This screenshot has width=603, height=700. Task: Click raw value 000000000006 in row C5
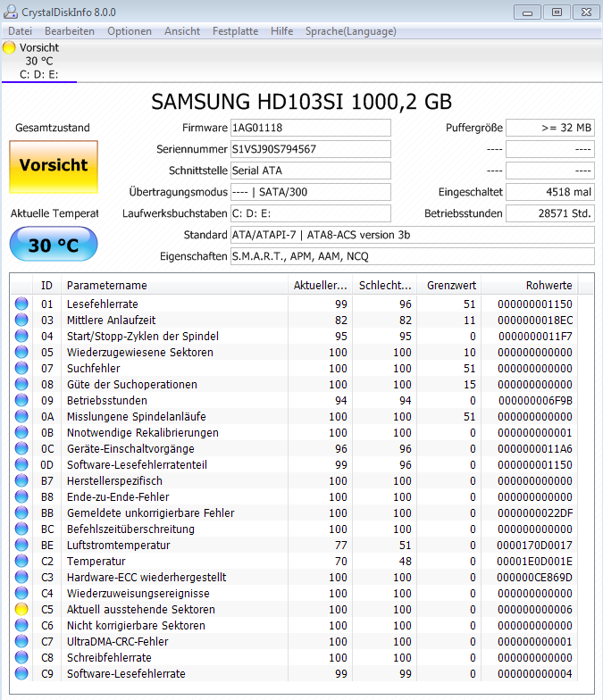(x=535, y=609)
